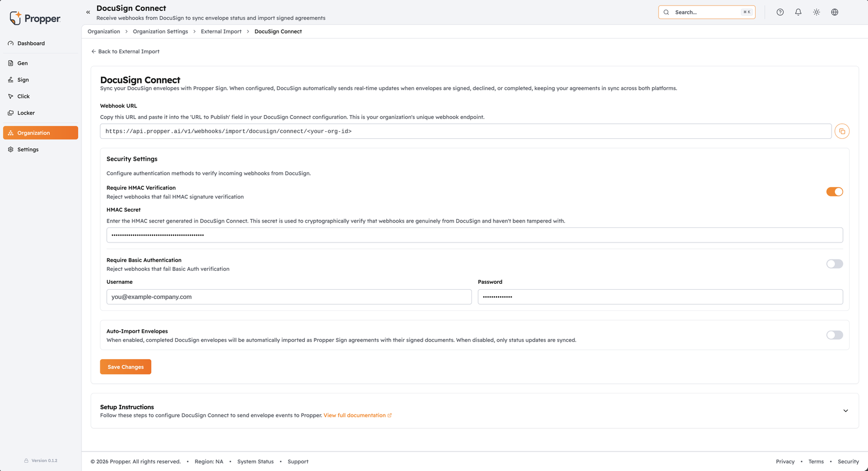This screenshot has height=471, width=868.
Task: Open Dashboard in the sidebar
Action: point(41,43)
